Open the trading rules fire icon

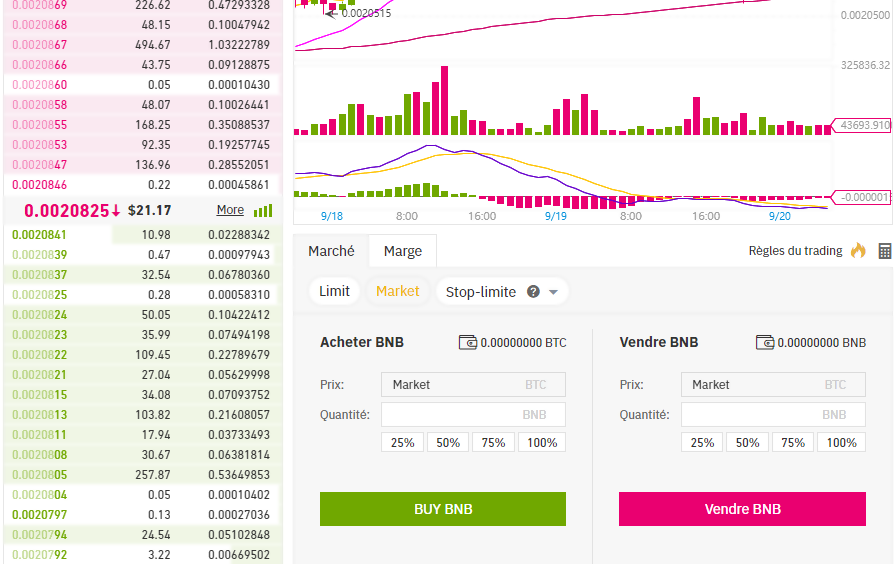click(858, 251)
